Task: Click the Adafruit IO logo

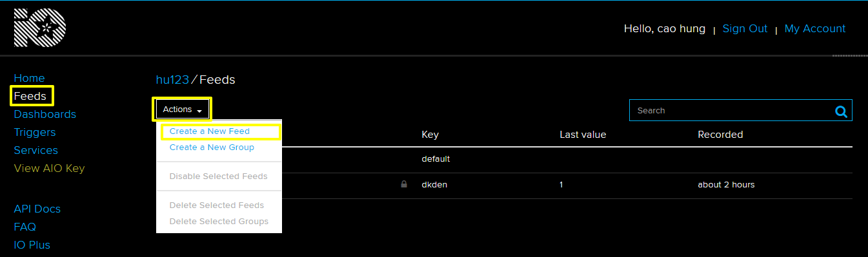Action: (40, 28)
